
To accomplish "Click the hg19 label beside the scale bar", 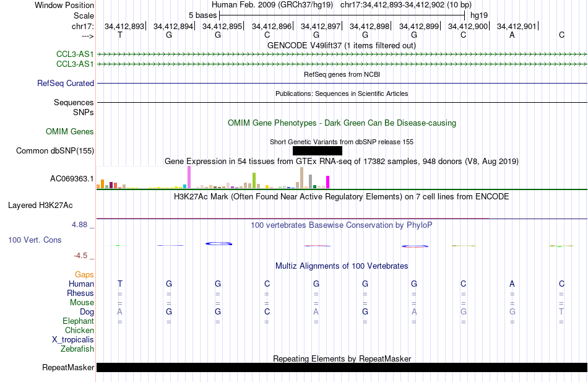I will (479, 15).
